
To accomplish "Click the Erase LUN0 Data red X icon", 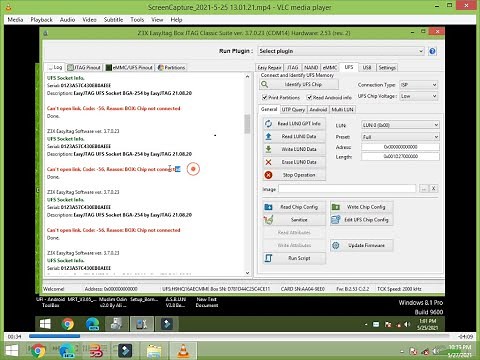I will 268,162.
